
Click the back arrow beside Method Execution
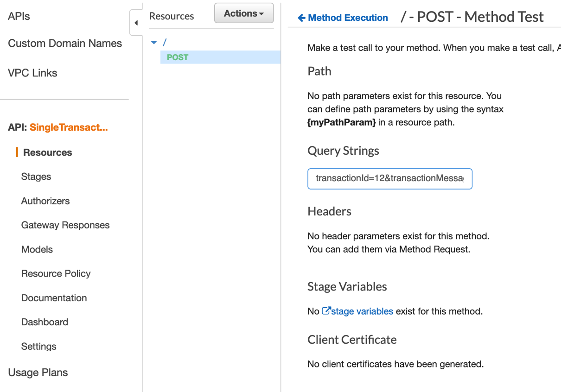pos(301,18)
